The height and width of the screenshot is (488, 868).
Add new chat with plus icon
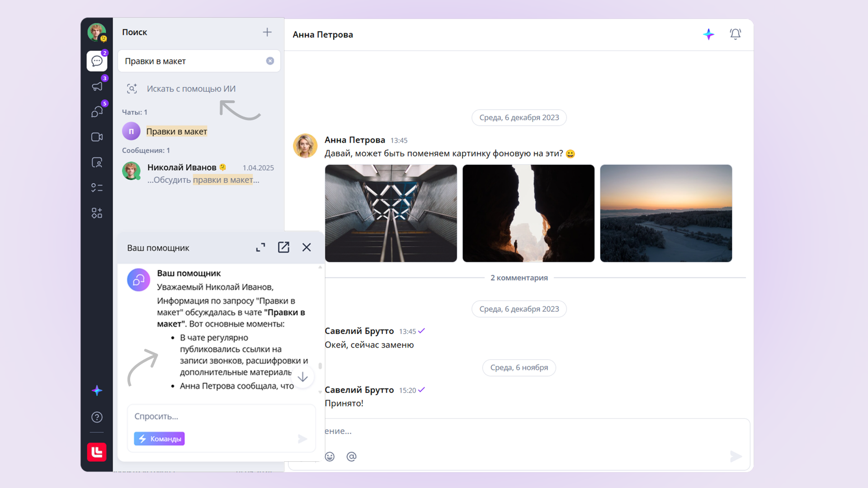coord(267,32)
